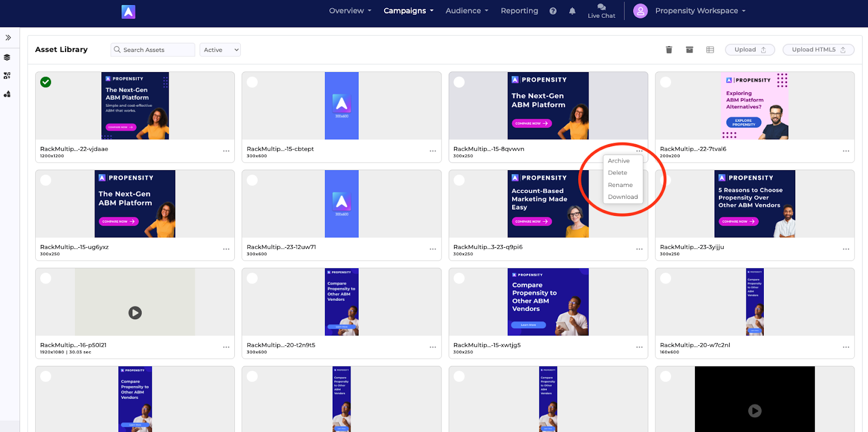Open the 300x250 Compare Propensity thumbnail RackMultip...-15-xwtjg5
The image size is (868, 432).
pyautogui.click(x=548, y=302)
